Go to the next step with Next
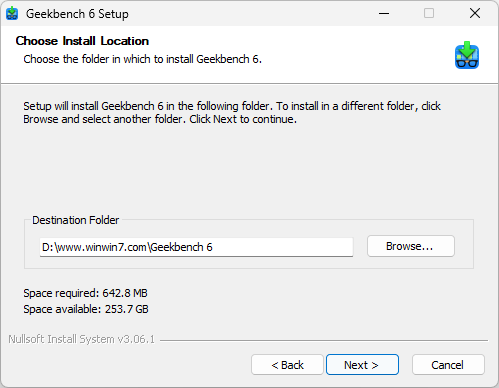499x388 pixels. tap(362, 365)
